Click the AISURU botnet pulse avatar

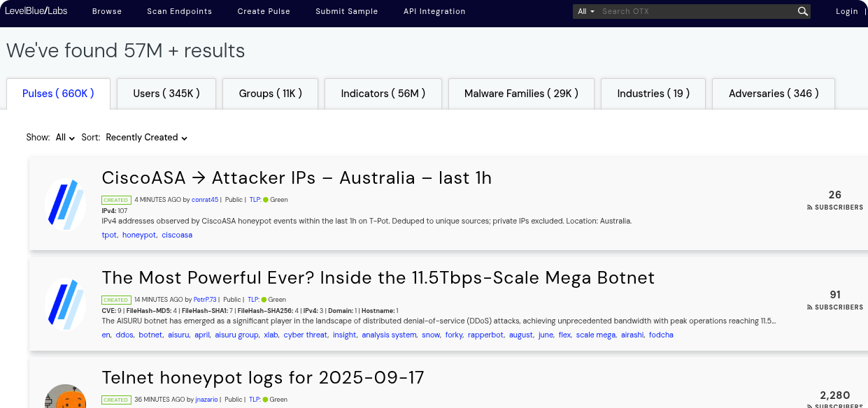click(66, 304)
